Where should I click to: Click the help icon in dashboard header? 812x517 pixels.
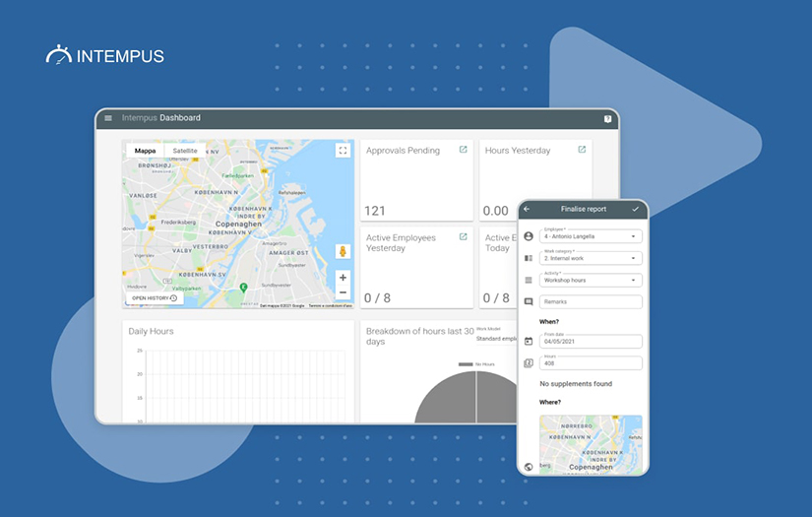point(607,119)
